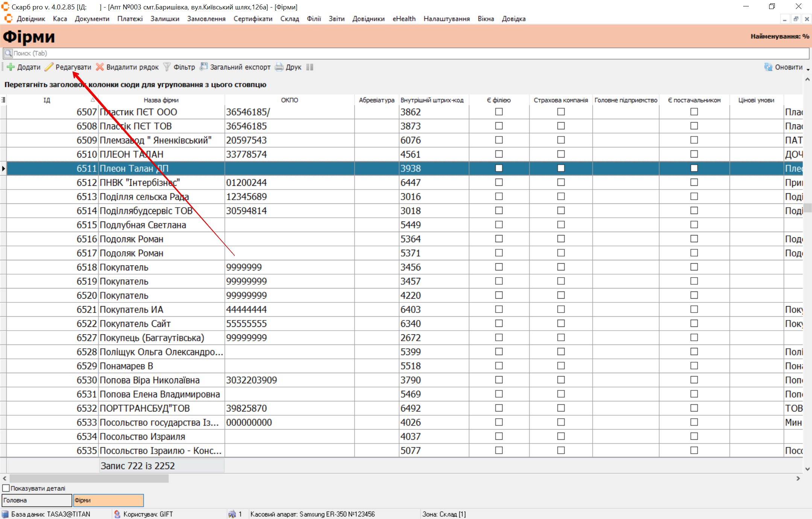Viewport: 812px width, 519px height.
Task: Open the grid column chooser in header corner
Action: tap(3, 100)
